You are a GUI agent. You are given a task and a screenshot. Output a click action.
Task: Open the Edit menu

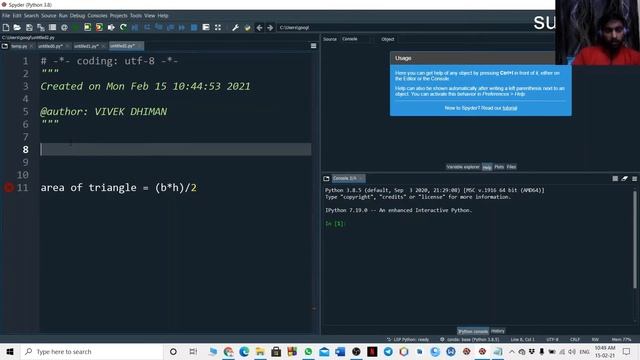coord(17,16)
